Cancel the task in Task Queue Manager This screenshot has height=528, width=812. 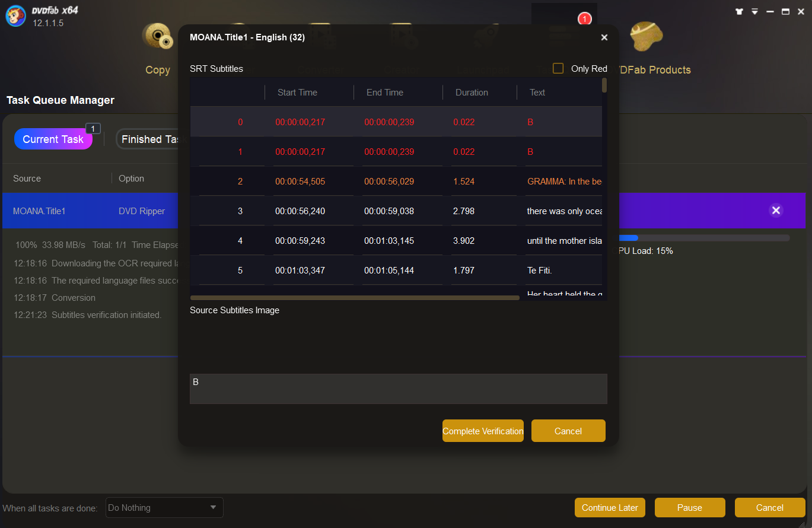tap(770, 508)
